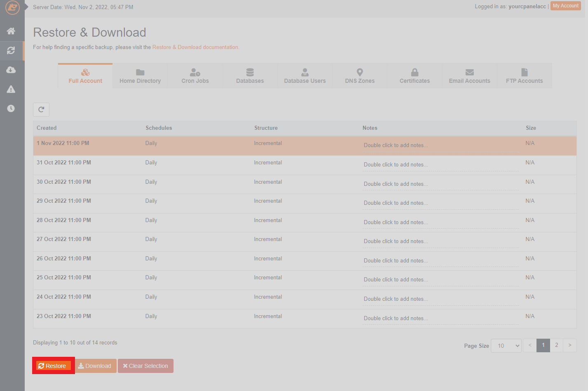This screenshot has height=391, width=588.
Task: Open the Page Size dropdown
Action: (x=506, y=345)
